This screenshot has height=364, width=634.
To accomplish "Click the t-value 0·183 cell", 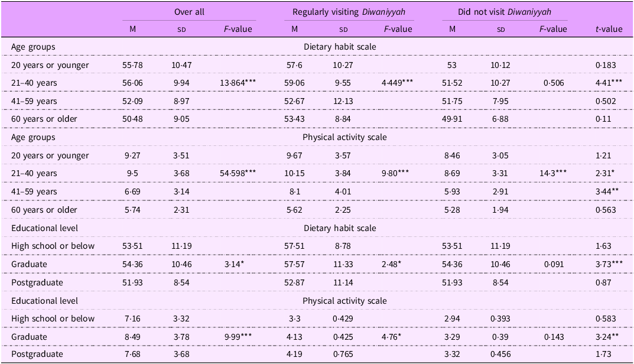I will (606, 65).
